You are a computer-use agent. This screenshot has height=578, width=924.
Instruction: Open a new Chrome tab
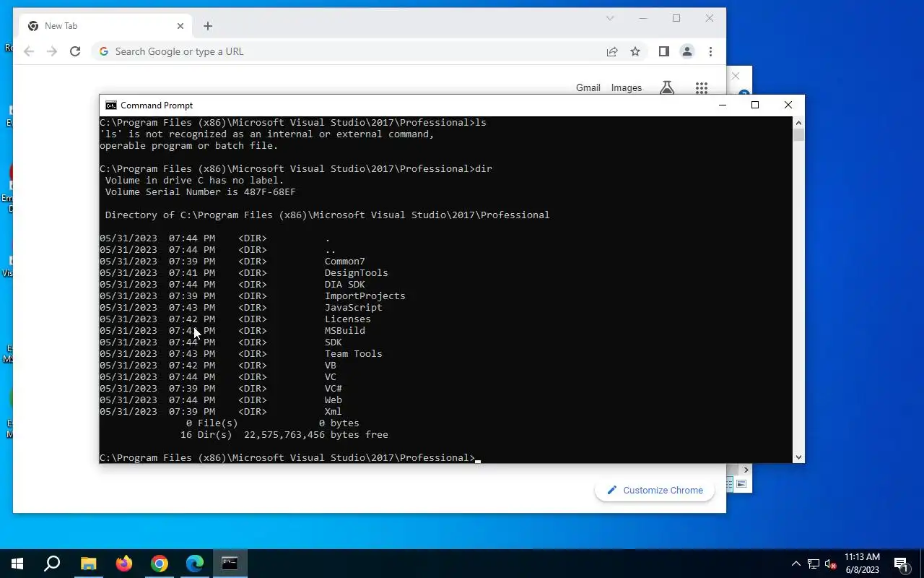click(208, 26)
